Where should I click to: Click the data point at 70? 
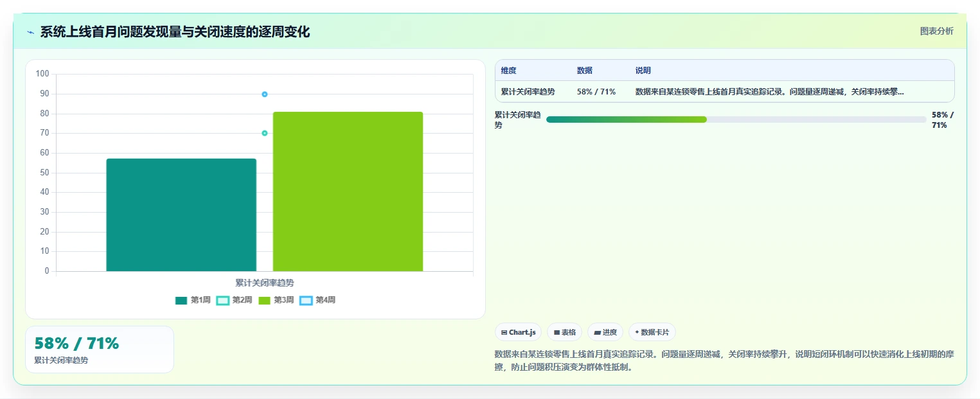(x=264, y=133)
